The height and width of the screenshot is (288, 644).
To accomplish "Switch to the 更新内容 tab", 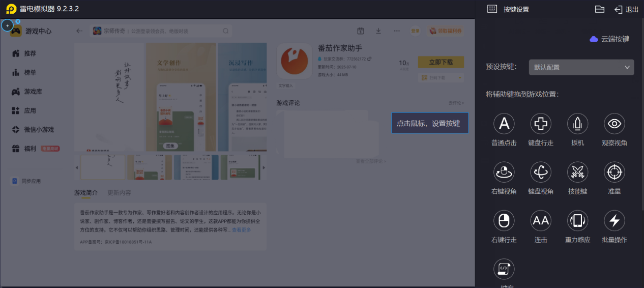I will coord(119,193).
